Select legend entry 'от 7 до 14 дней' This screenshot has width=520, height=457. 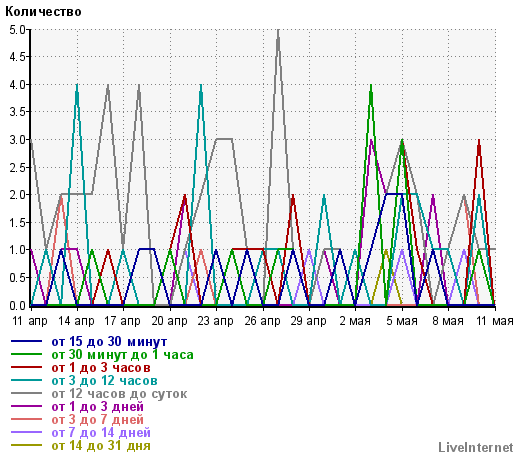pyautogui.click(x=101, y=433)
